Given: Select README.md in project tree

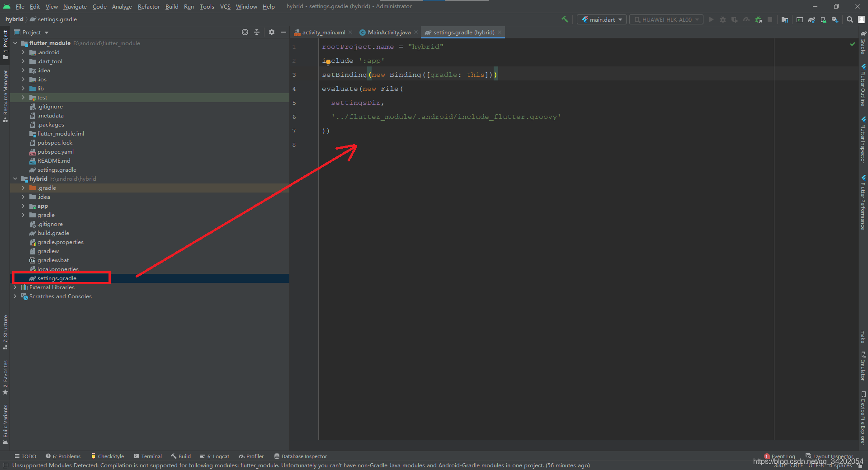Looking at the screenshot, I should click(54, 160).
